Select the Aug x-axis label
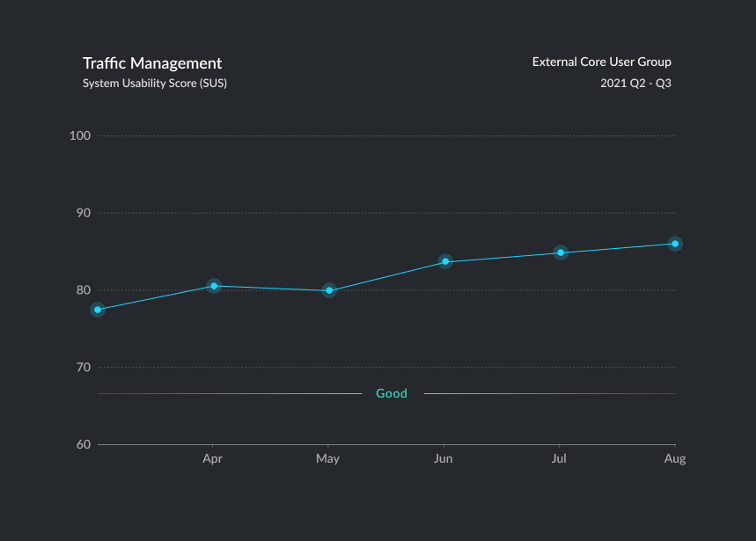The width and height of the screenshot is (756, 541). click(674, 459)
